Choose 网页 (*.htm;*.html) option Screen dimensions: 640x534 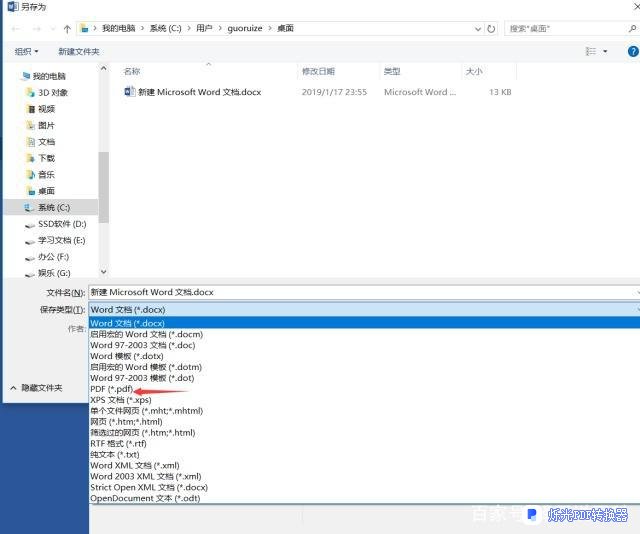click(126, 422)
